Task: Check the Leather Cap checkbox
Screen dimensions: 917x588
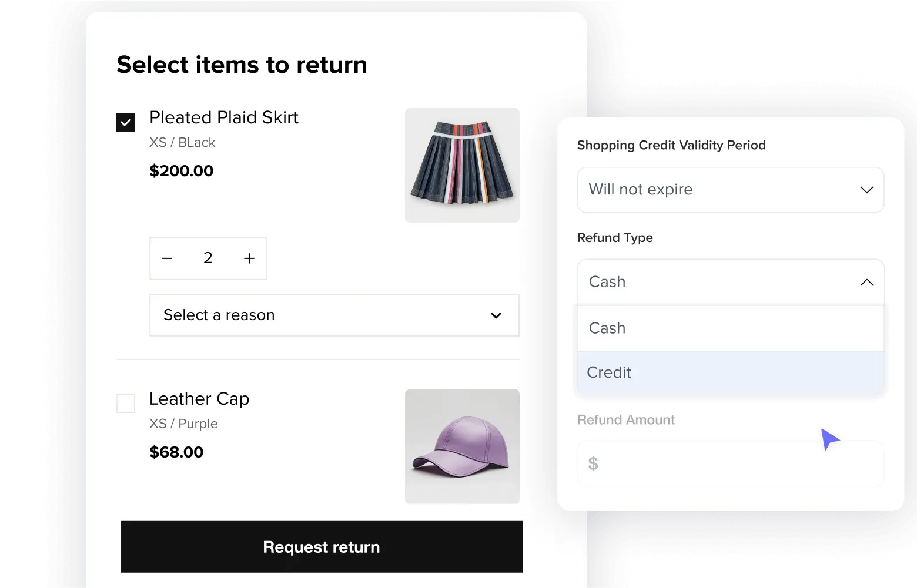Action: coord(126,403)
